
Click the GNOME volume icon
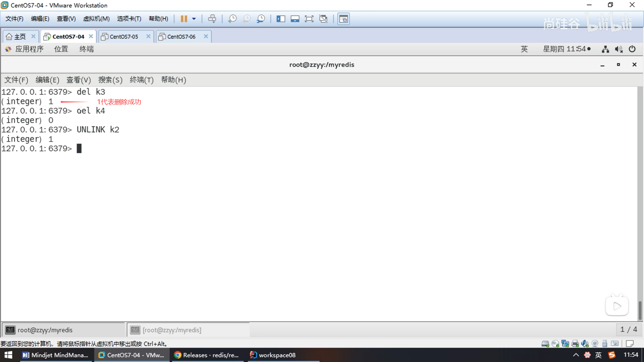pos(619,49)
